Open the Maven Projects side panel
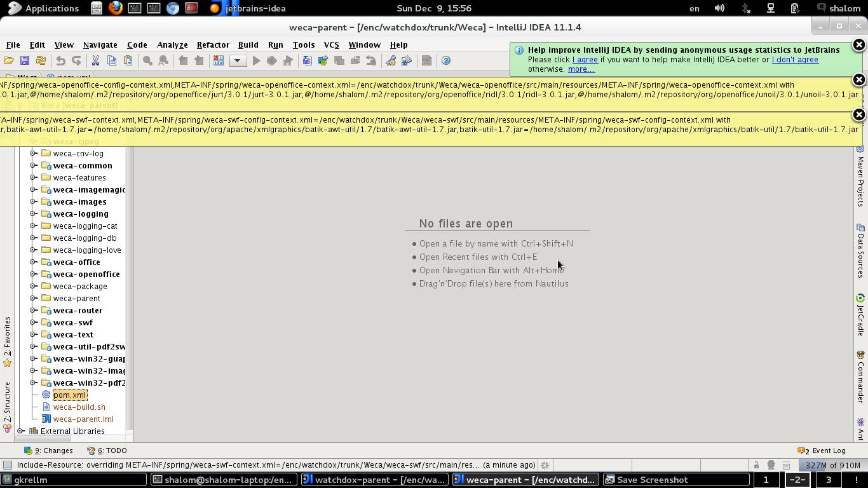Screen dimensions: 868x488 [x=860, y=175]
